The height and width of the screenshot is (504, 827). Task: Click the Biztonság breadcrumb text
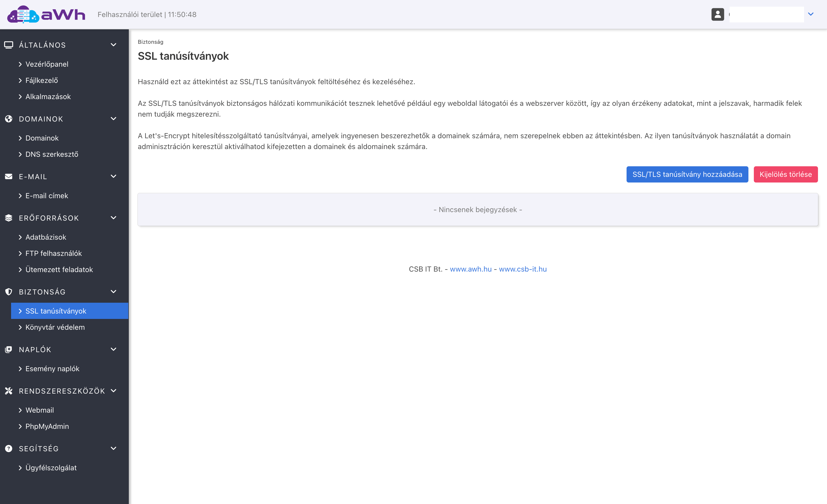pos(150,42)
